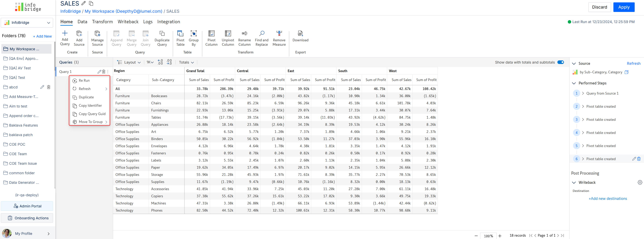Open the Totals dropdown
Viewport: 644px width, 239px height.
[x=186, y=62]
